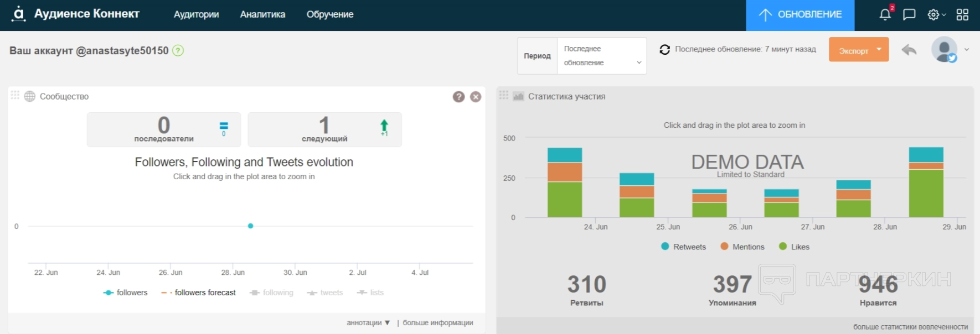
Task: Click the green question mark beside account name
Action: tap(178, 50)
